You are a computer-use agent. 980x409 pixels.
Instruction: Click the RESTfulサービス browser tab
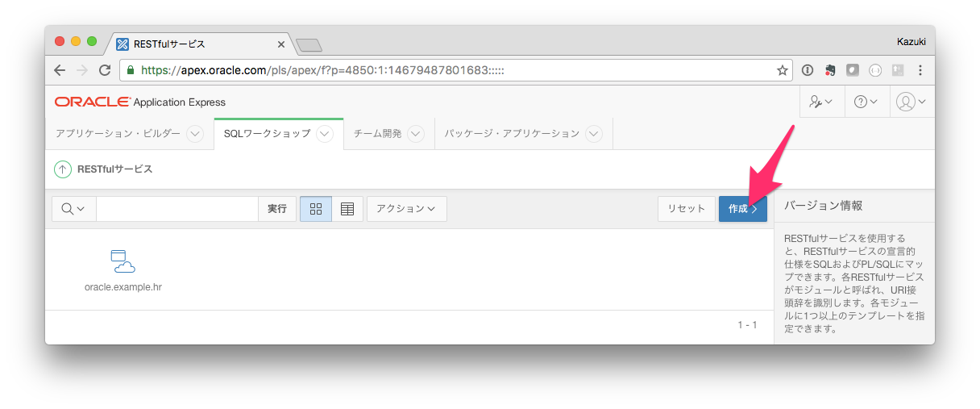click(199, 44)
